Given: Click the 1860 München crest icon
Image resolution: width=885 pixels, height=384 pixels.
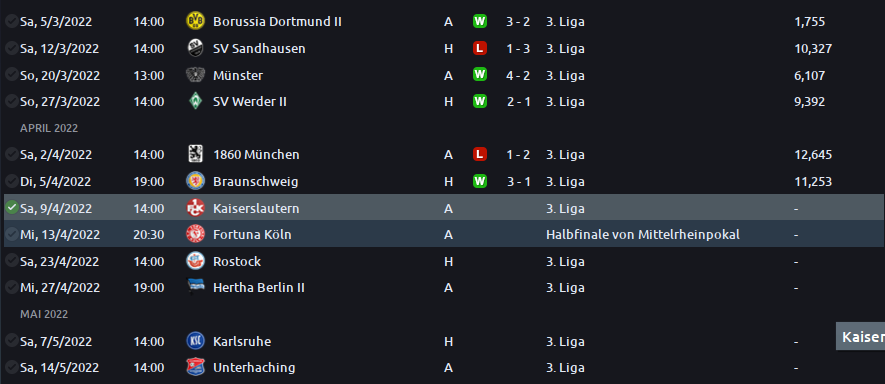Looking at the screenshot, I should 195,154.
